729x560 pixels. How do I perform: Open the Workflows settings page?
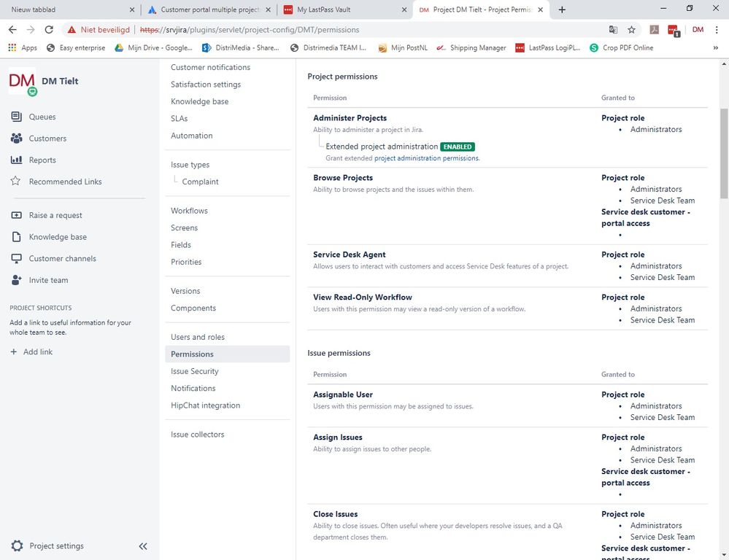(189, 211)
